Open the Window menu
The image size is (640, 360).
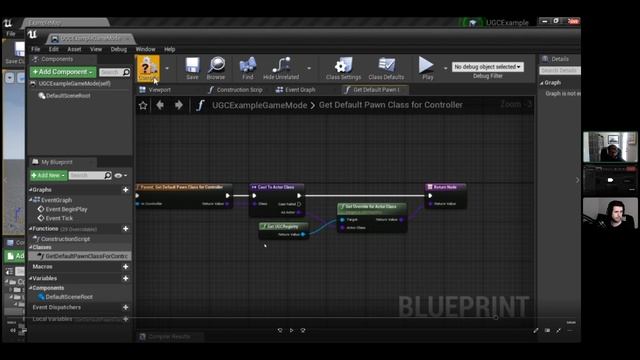point(145,49)
